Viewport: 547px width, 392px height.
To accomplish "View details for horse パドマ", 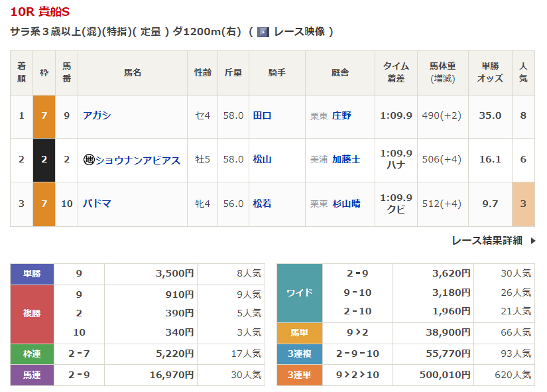I will point(97,204).
